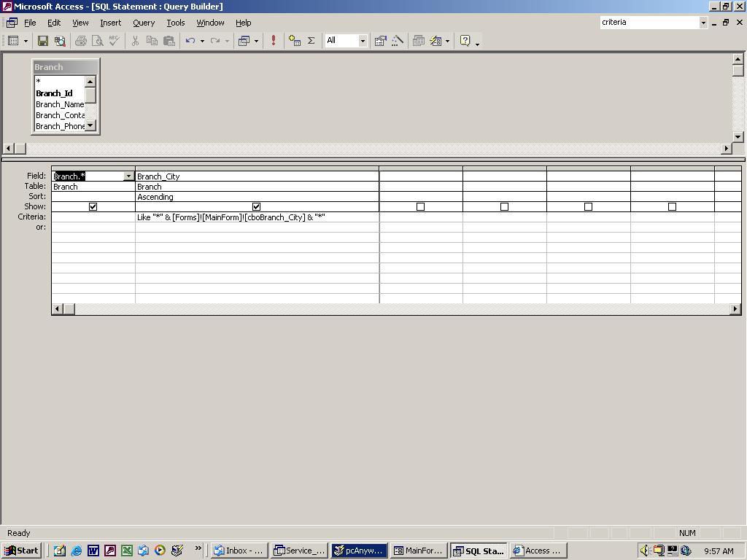Show the Database Window icon
The width and height of the screenshot is (747, 560).
pyautogui.click(x=419, y=41)
